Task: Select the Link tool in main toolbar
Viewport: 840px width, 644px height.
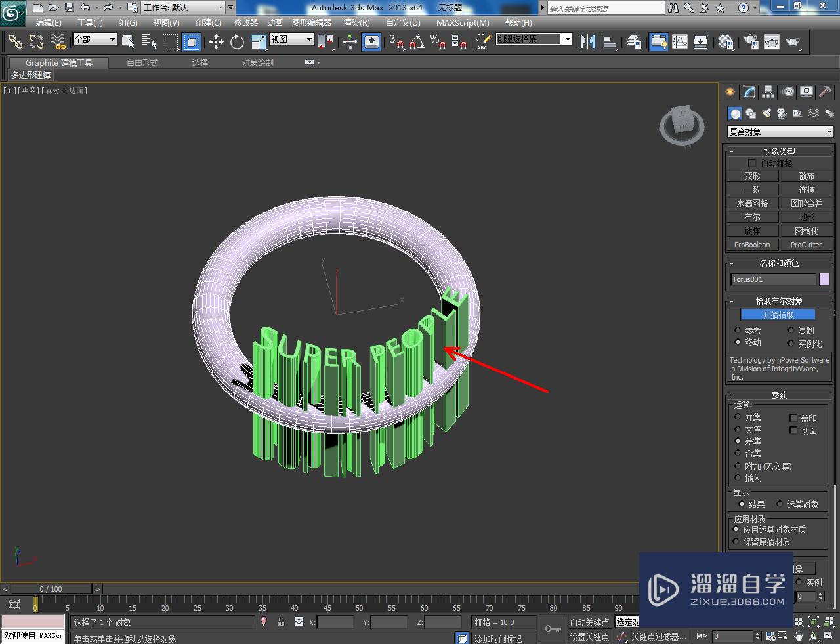Action: [15, 42]
